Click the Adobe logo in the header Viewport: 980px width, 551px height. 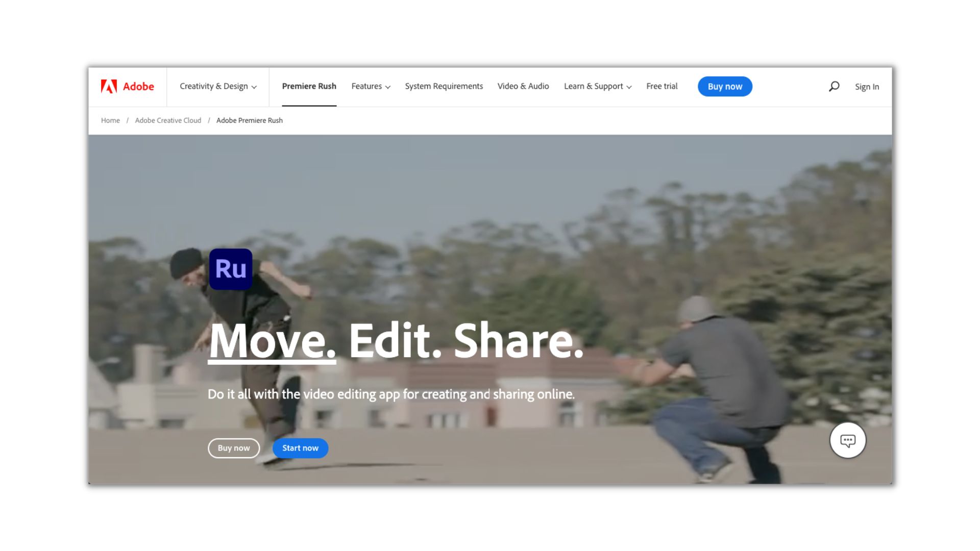127,86
